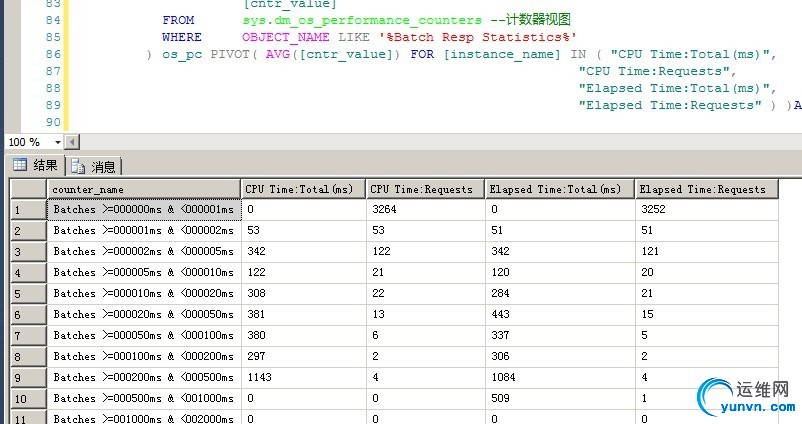
Task: Click "Elapsed Time:Total(ms)" on editor line 88
Action: (x=674, y=88)
